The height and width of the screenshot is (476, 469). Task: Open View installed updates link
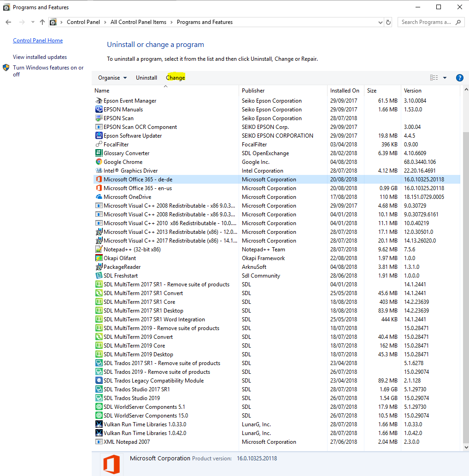click(40, 57)
